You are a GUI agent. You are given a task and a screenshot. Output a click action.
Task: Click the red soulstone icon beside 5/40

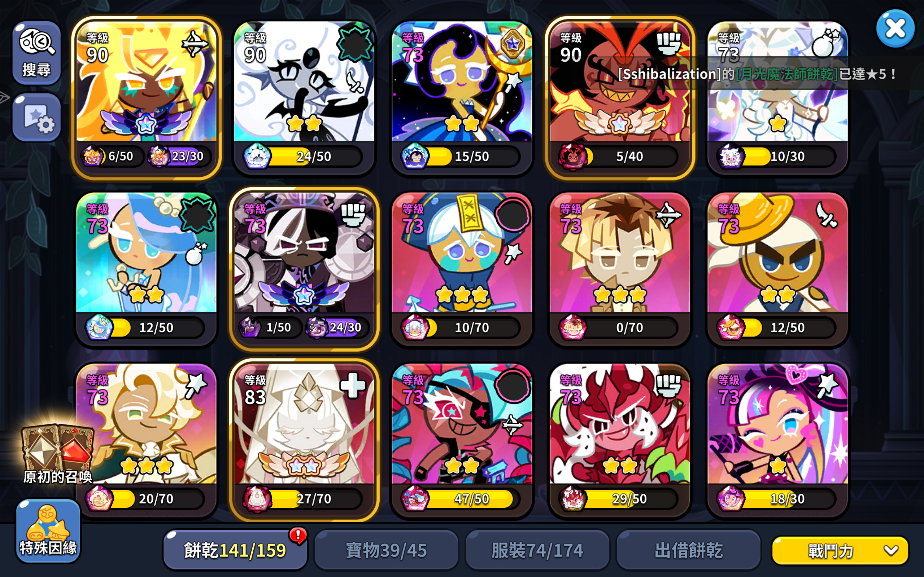(572, 156)
